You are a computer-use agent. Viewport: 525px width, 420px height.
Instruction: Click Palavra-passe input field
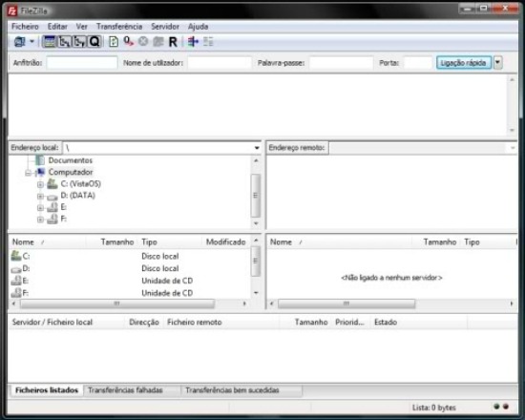[341, 63]
